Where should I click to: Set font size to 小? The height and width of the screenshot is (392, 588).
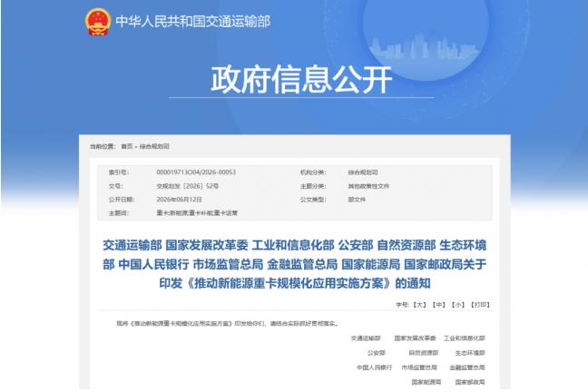[x=458, y=305]
